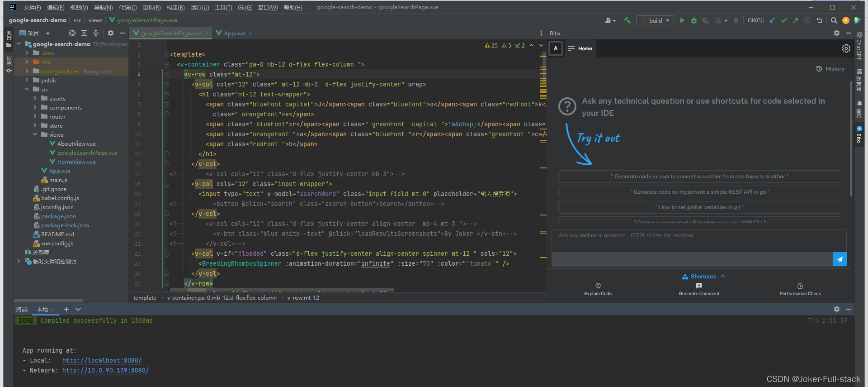This screenshot has height=387, width=868.
Task: Click the locate opened file crosshair icon
Action: (72, 33)
